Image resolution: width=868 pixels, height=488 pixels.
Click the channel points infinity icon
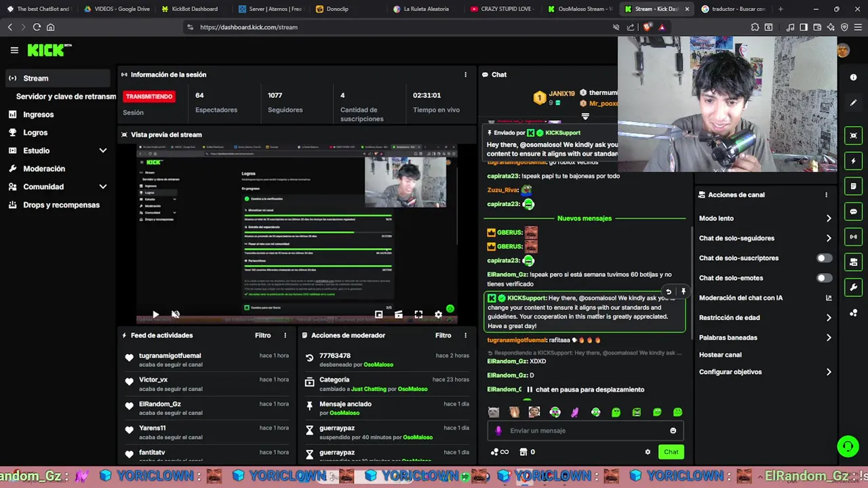point(500,452)
